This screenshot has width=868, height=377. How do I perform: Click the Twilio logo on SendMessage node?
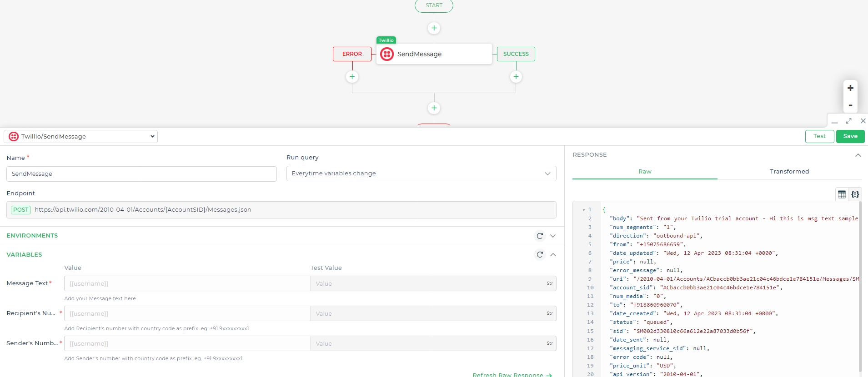coord(387,54)
